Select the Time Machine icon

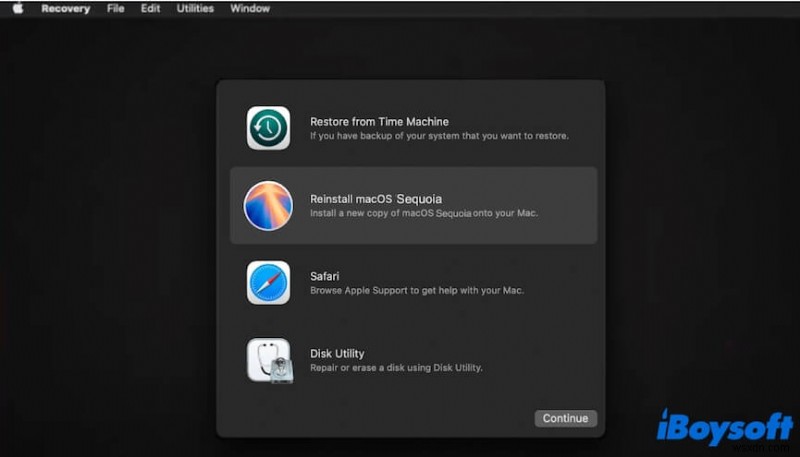click(268, 128)
